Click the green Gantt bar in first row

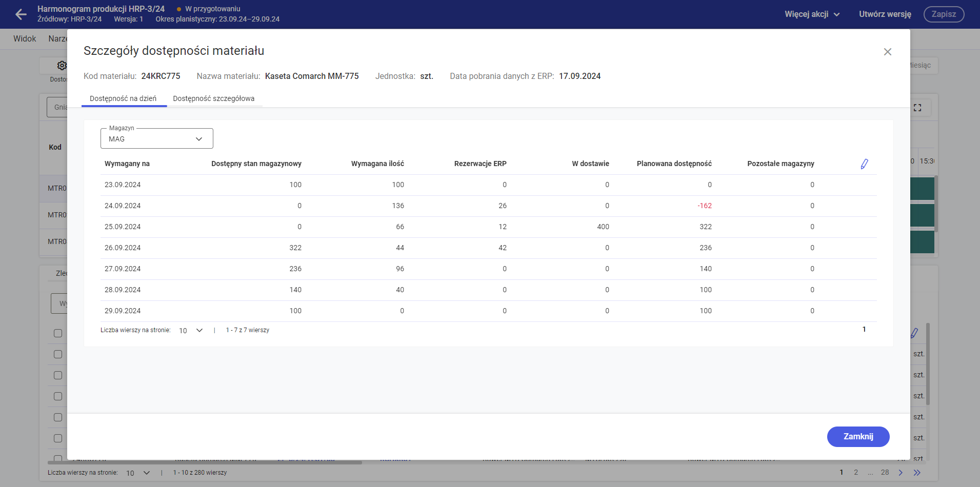pos(922,188)
